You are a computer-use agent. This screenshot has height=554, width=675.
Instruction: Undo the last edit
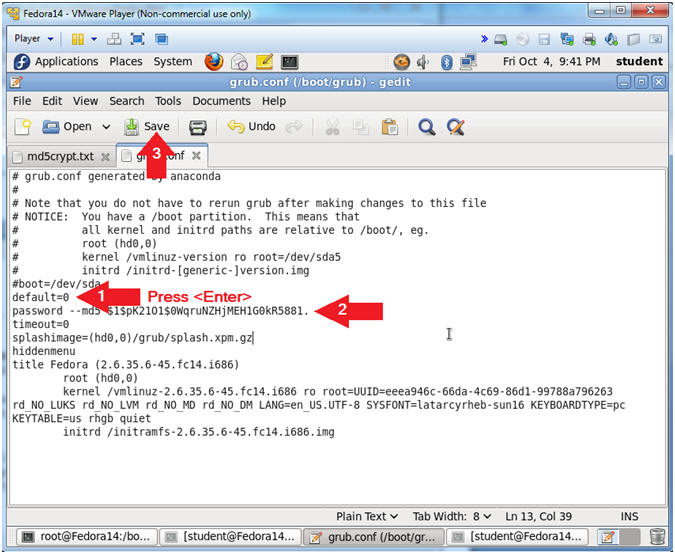(251, 127)
